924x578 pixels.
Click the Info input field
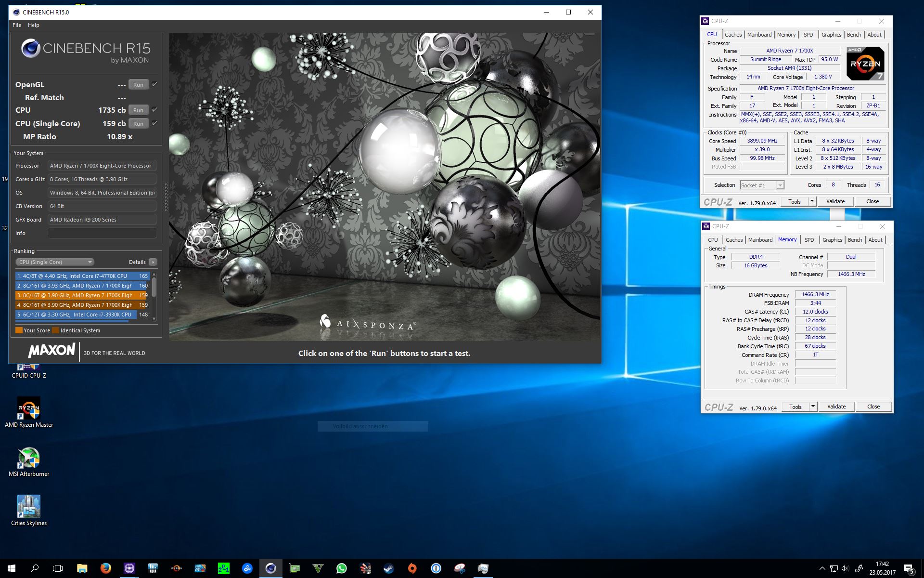(102, 233)
